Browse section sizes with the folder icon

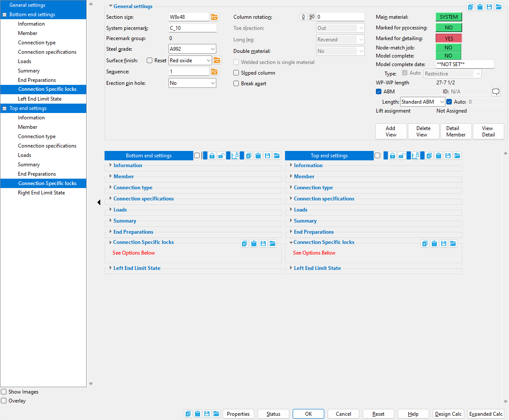click(215, 17)
